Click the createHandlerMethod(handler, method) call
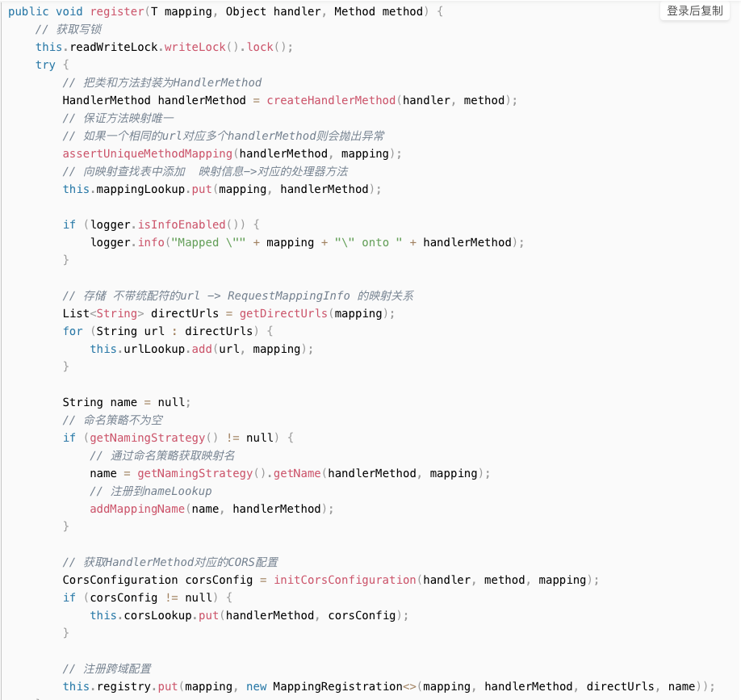 pos(391,100)
